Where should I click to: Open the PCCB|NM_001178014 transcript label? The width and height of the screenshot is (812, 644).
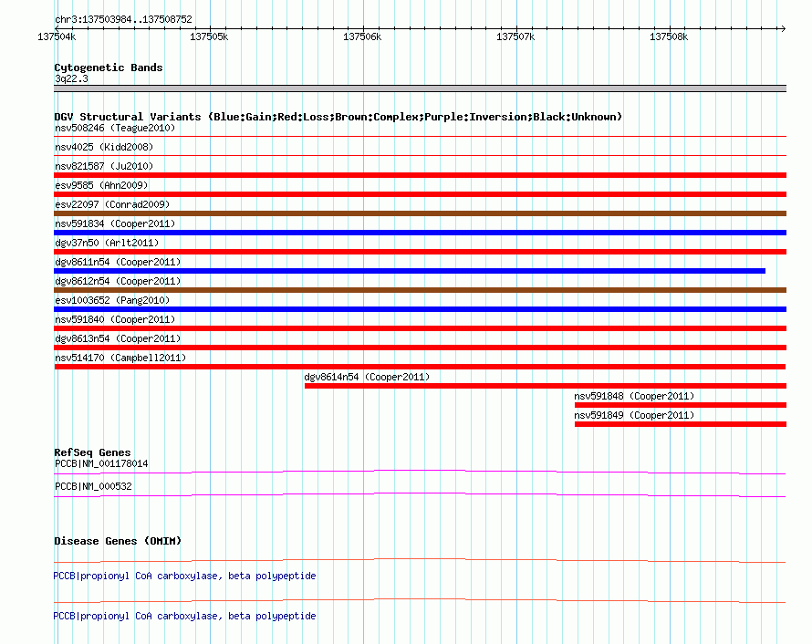click(101, 464)
